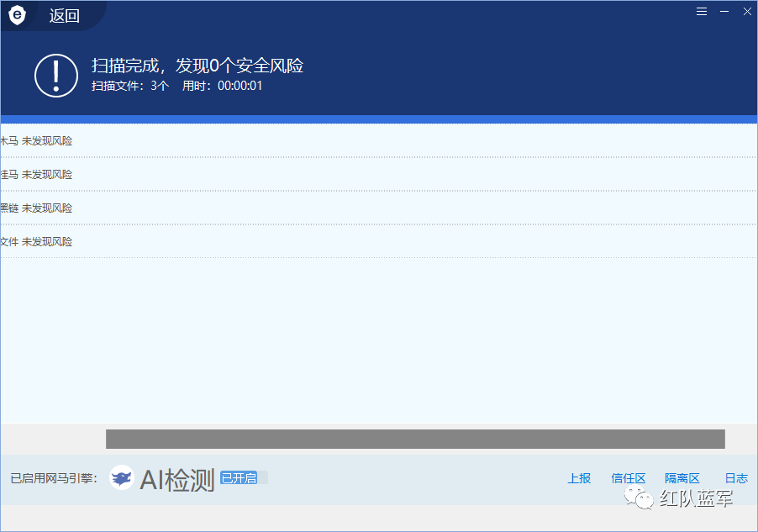
Task: Minimize the scanner window
Action: 724,11
